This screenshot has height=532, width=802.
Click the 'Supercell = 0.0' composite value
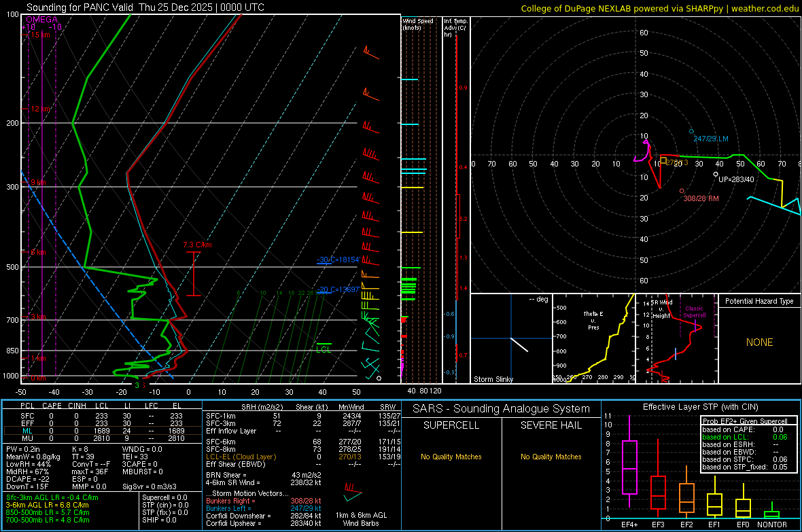pos(164,498)
